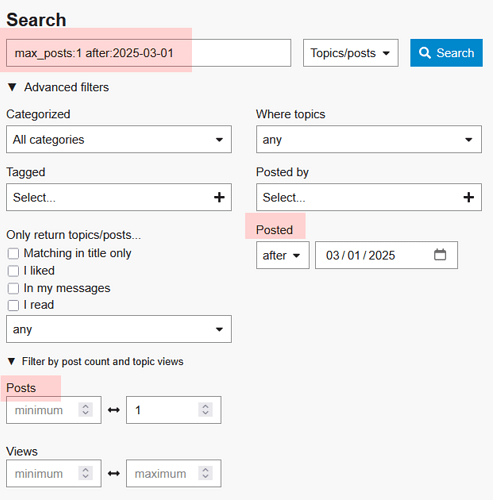Click the search query text field
The image size is (493, 500).
(x=149, y=53)
